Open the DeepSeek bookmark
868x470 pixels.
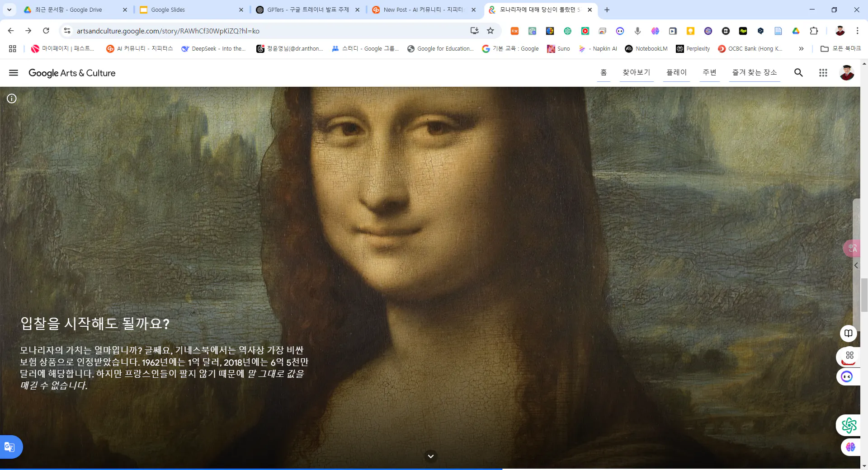click(213, 48)
